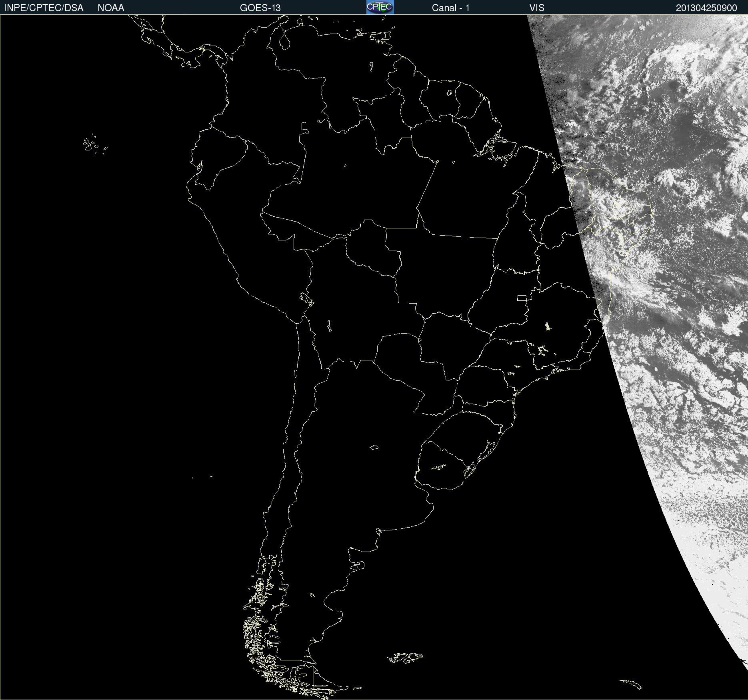The width and height of the screenshot is (748, 700).
Task: Click the GOES-13 satellite label
Action: click(x=260, y=8)
